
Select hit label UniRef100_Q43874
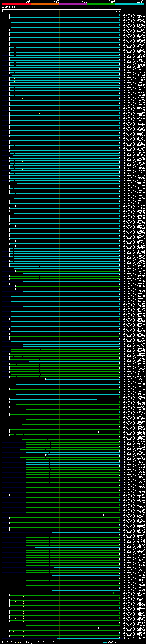[x=133, y=30]
